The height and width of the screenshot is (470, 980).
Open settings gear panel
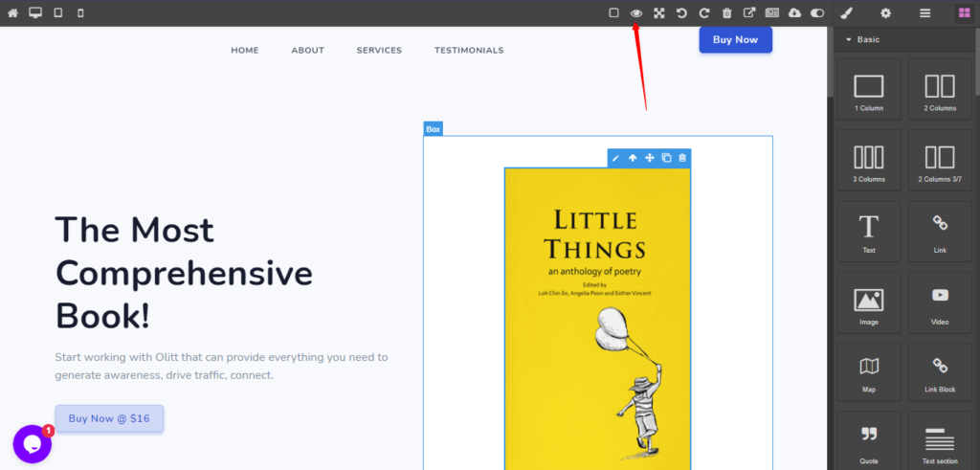click(885, 13)
